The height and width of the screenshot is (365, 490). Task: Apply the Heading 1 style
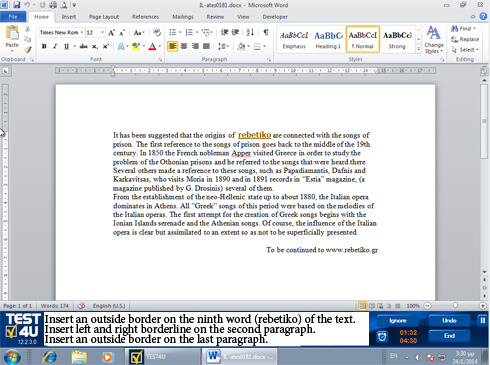click(x=328, y=40)
